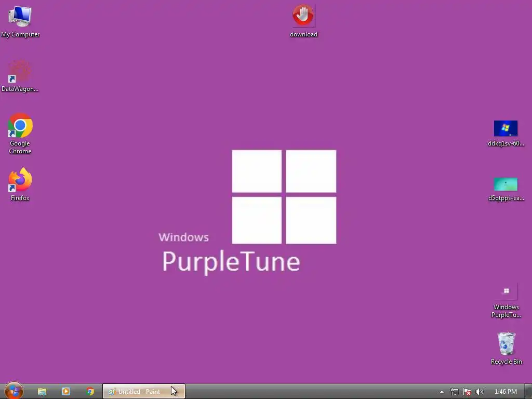This screenshot has height=399, width=532.
Task: Open the Recycle Bin icon
Action: pos(506,348)
